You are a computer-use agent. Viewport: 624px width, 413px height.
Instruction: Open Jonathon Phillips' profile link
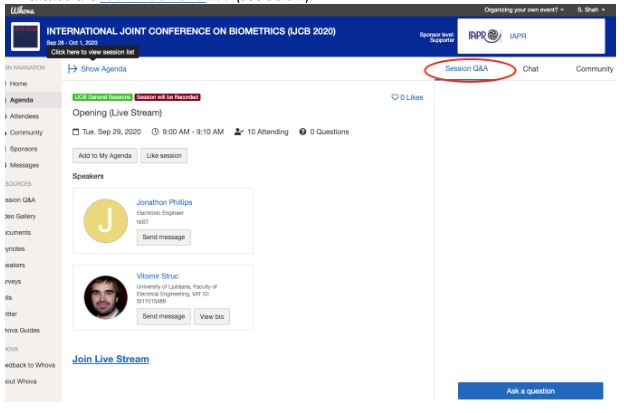pos(164,202)
